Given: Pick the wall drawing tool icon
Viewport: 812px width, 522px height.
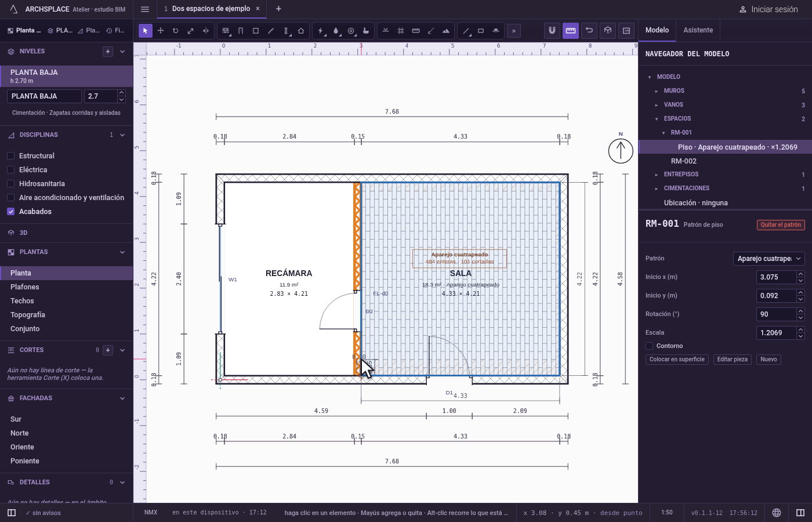Looking at the screenshot, I should pos(226,31).
